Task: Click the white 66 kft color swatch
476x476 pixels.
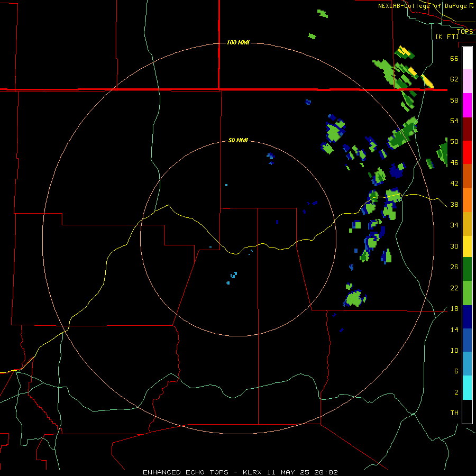Action: (467, 58)
